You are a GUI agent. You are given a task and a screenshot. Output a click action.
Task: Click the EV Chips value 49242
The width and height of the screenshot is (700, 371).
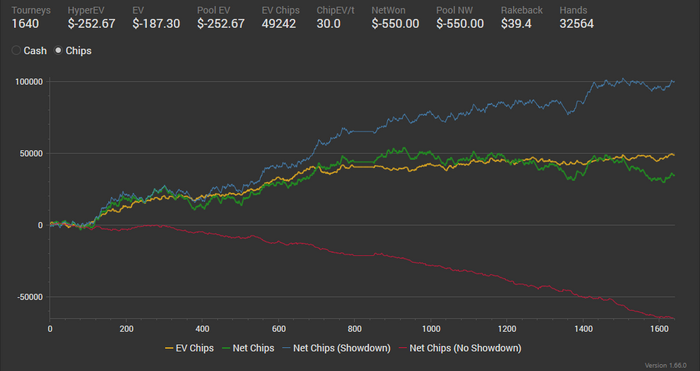(279, 24)
